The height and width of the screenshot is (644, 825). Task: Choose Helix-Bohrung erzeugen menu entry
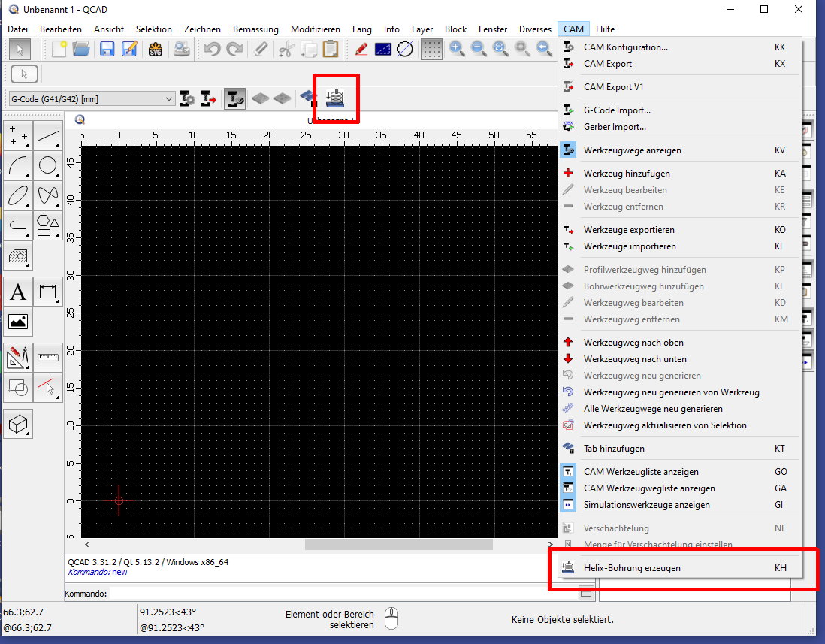tap(632, 568)
